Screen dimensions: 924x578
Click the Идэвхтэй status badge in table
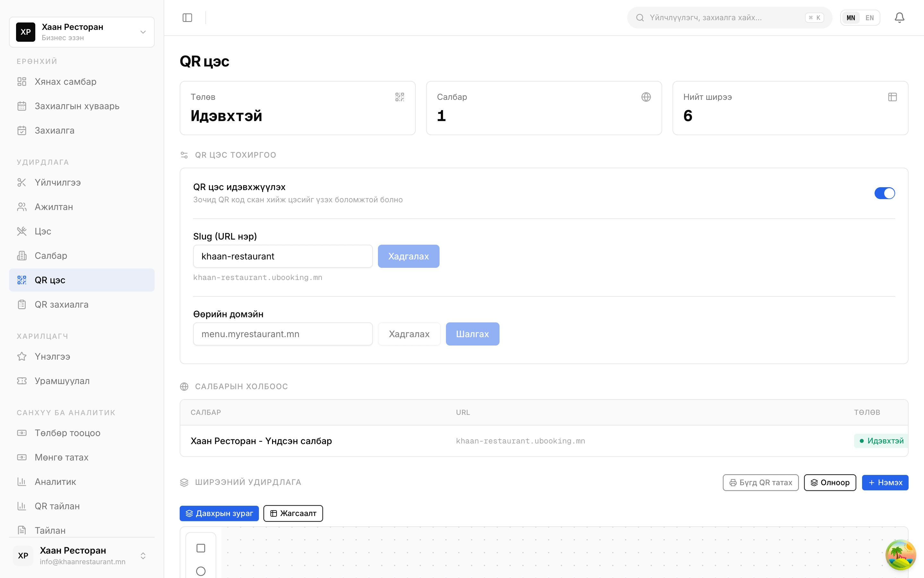click(881, 441)
